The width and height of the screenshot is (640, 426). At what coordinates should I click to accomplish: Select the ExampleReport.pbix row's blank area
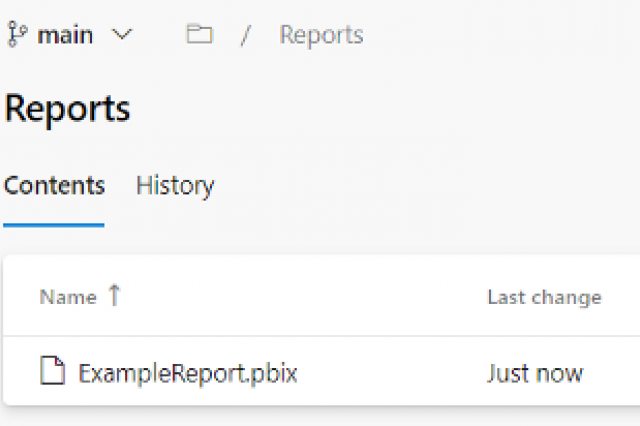coord(392,373)
